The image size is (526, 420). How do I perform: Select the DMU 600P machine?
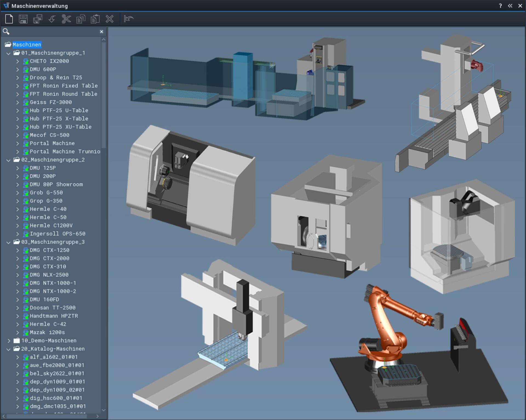pyautogui.click(x=43, y=69)
